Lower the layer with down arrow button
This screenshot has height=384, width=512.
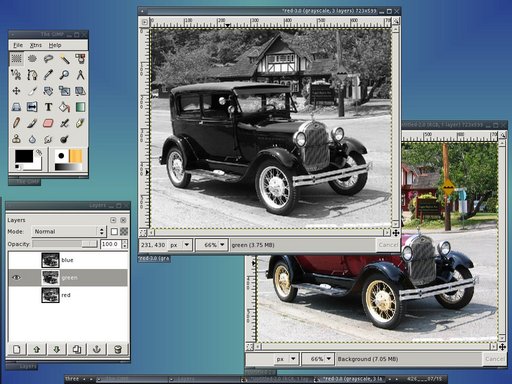coord(57,349)
